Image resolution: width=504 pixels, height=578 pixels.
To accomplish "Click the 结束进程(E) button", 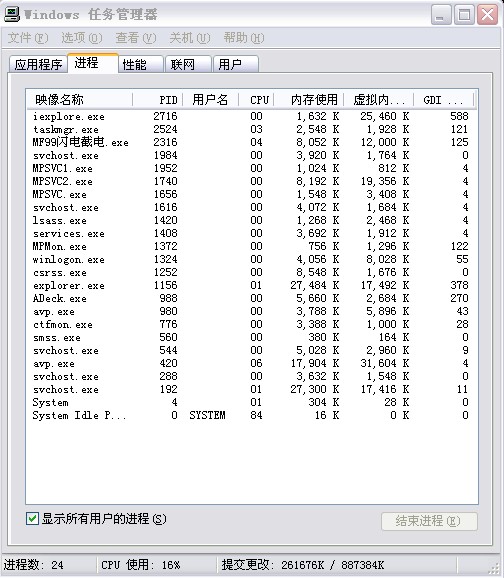I will click(x=429, y=521).
